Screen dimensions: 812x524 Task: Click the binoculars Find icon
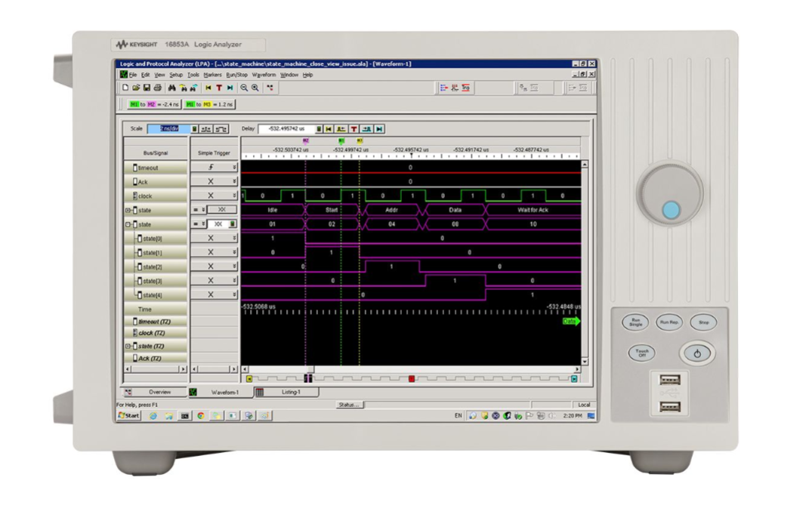pos(172,87)
